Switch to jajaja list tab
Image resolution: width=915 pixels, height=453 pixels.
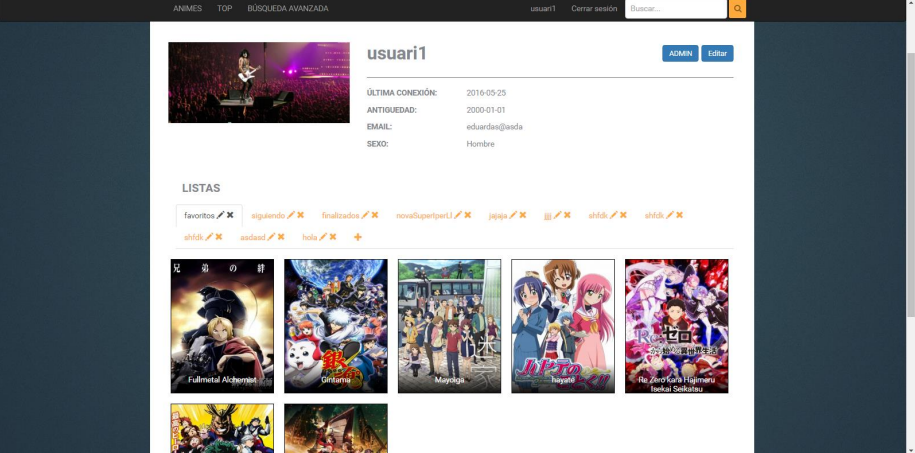tap(498, 215)
